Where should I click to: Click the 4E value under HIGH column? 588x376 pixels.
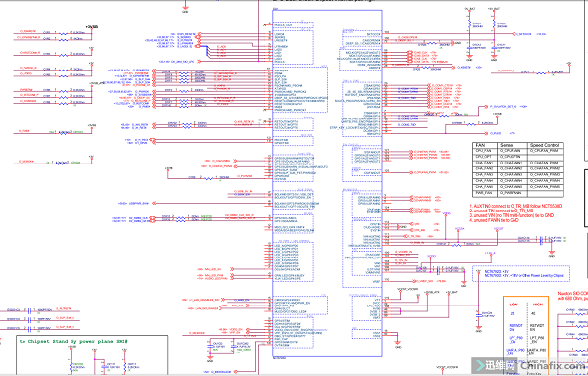[x=534, y=314]
